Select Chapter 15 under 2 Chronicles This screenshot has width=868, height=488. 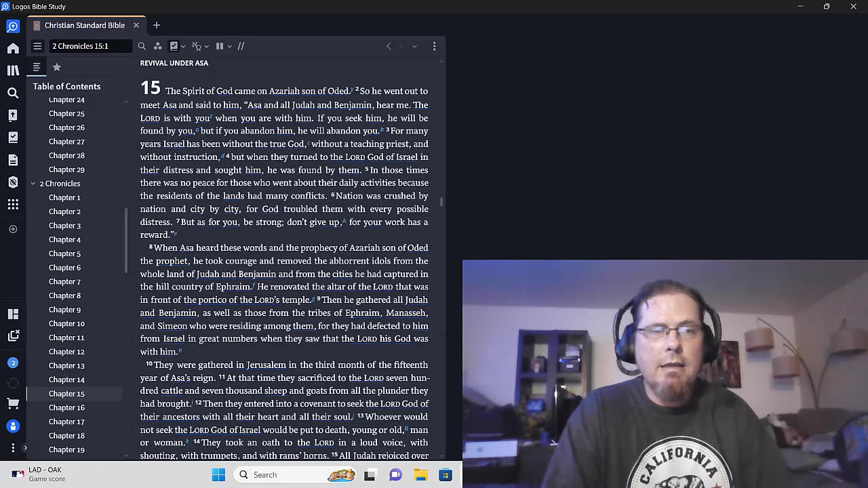click(x=66, y=394)
